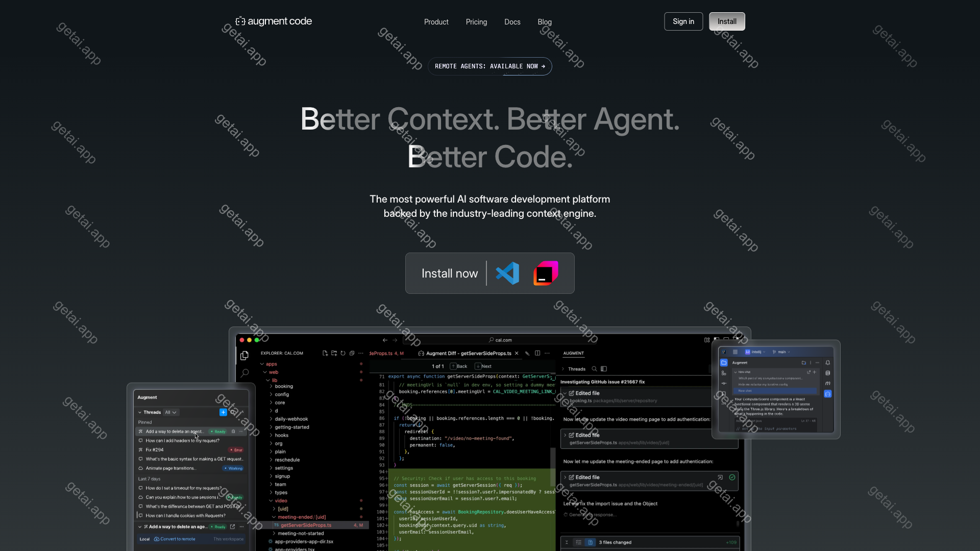
Task: Click the Remote Agents available now banner
Action: [490, 66]
